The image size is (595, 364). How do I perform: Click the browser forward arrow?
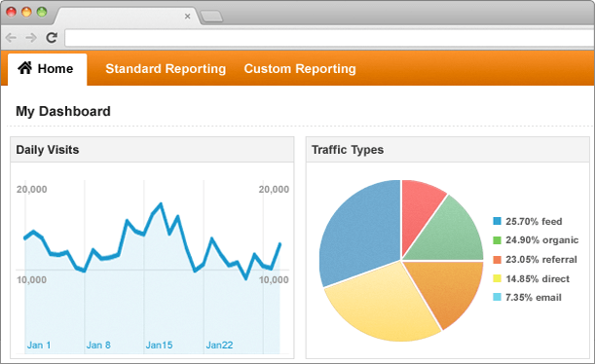coord(31,38)
